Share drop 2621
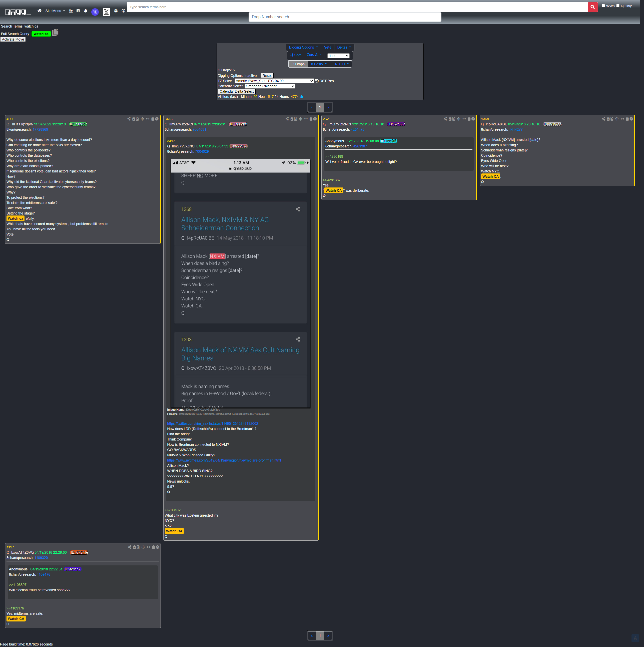Viewport: 644px width, 647px height. tap(445, 119)
